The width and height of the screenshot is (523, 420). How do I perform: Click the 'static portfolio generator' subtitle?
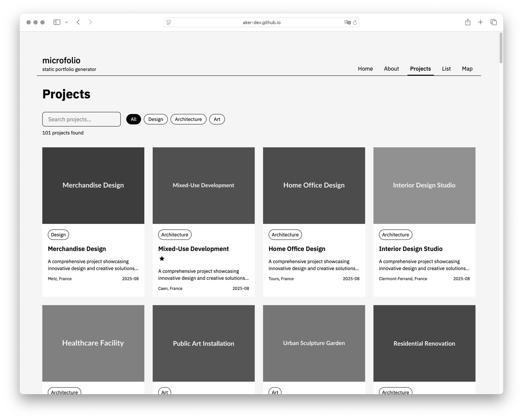point(69,69)
